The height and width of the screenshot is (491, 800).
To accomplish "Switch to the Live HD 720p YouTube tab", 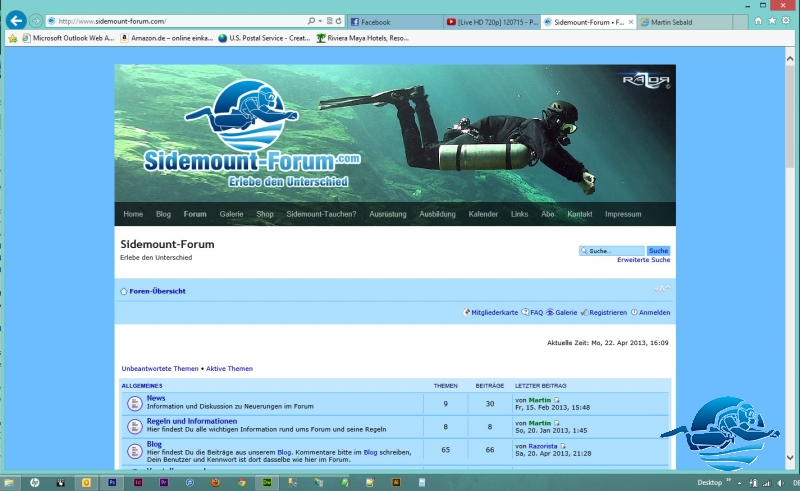I will 492,22.
